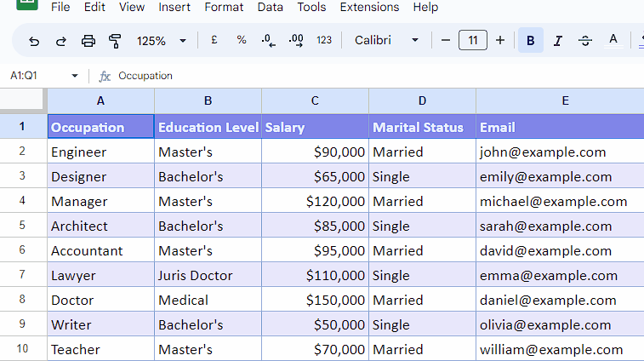Image resolution: width=644 pixels, height=361 pixels.
Task: Open the Data menu
Action: coord(271,7)
